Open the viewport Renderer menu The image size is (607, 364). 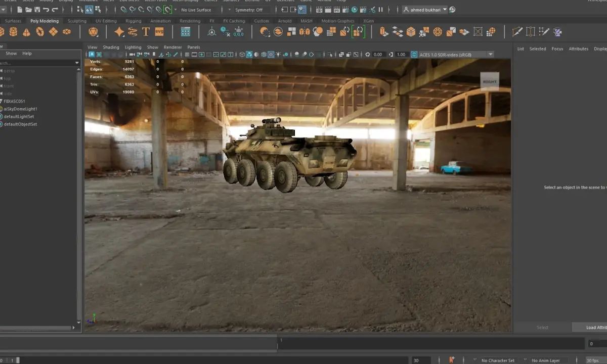(172, 47)
